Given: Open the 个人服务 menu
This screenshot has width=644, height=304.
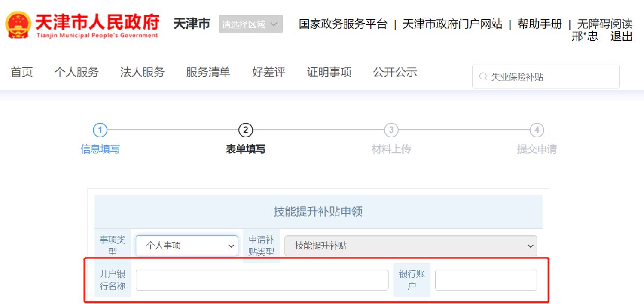Looking at the screenshot, I should coord(77,72).
